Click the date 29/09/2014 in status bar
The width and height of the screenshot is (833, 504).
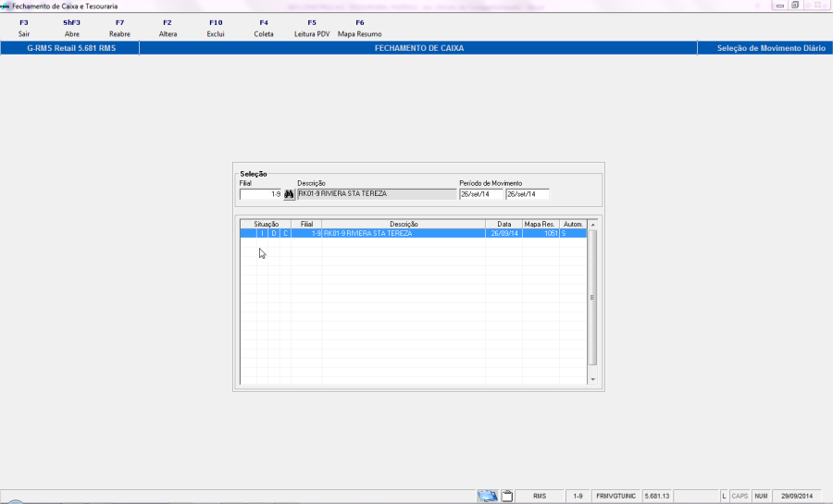tap(796, 496)
